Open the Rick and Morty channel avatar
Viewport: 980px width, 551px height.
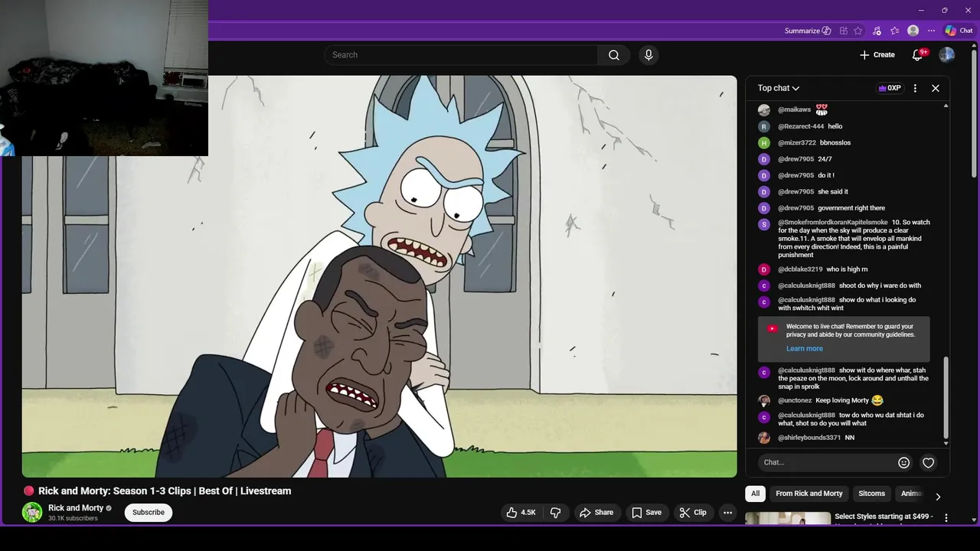click(32, 512)
